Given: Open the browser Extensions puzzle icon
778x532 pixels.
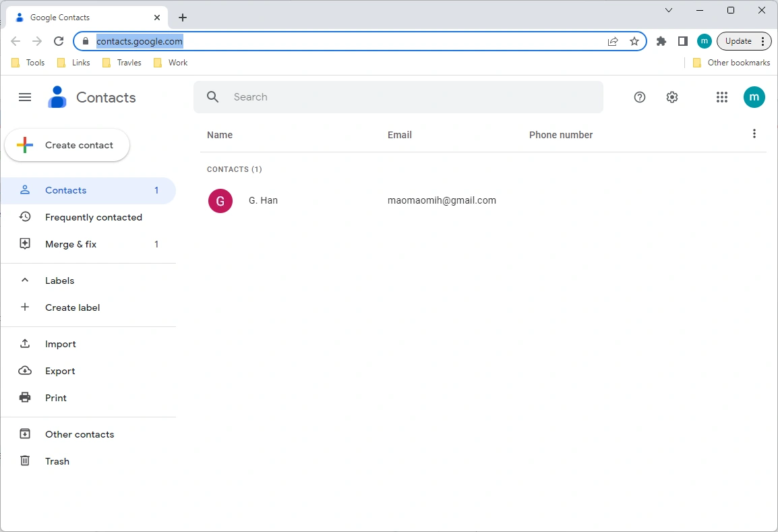Looking at the screenshot, I should tap(661, 41).
